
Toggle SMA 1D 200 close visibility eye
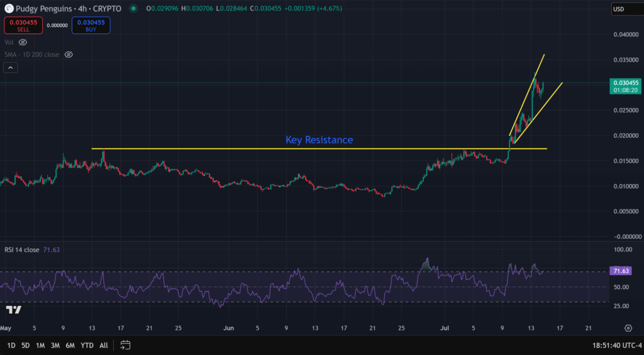(69, 55)
